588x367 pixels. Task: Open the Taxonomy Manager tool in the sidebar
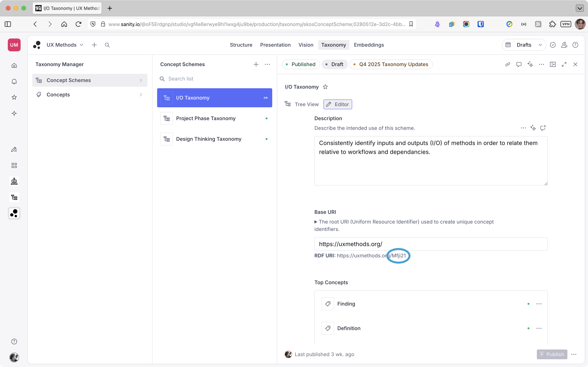pos(14,197)
